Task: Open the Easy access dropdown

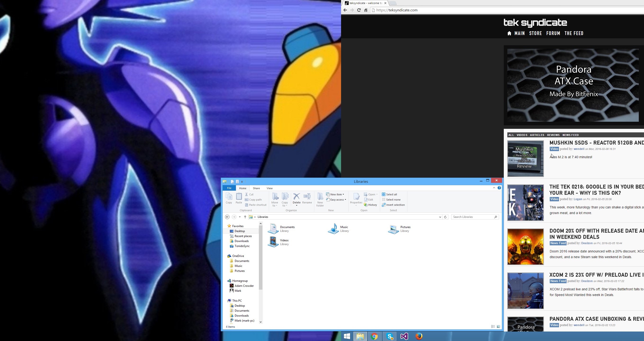Action: pos(336,199)
